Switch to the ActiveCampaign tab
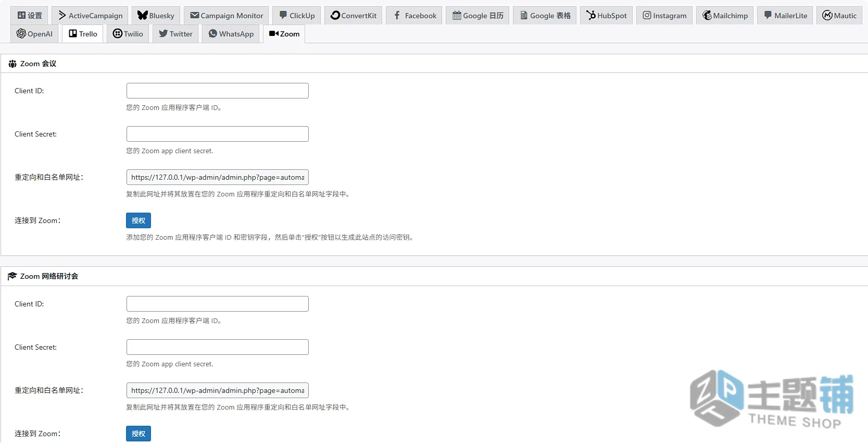The image size is (868, 444). [x=90, y=16]
